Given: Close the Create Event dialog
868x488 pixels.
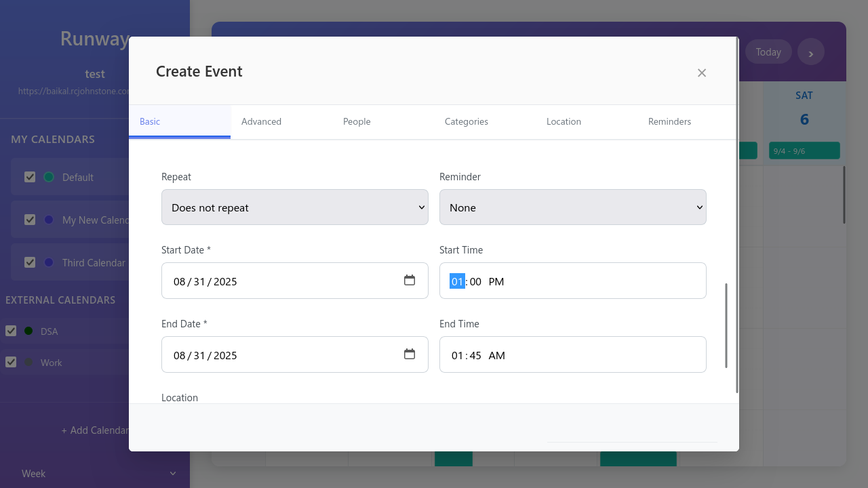Looking at the screenshot, I should (x=701, y=73).
